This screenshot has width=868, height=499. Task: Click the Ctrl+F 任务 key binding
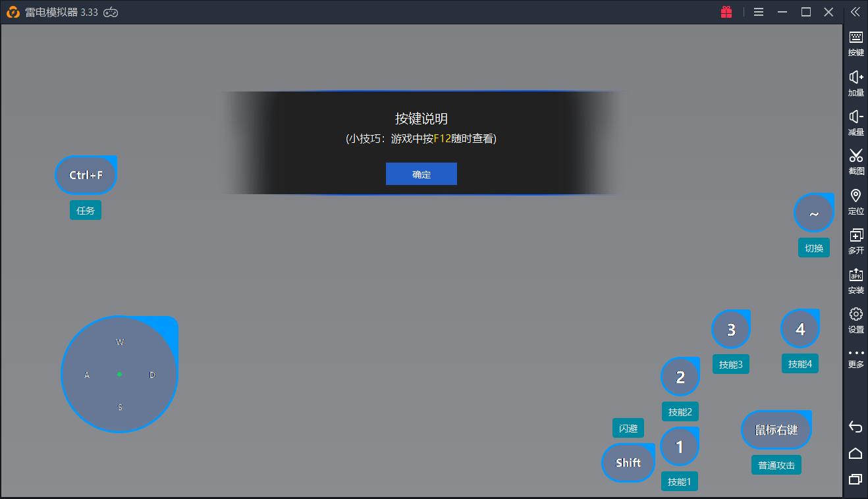coord(86,175)
